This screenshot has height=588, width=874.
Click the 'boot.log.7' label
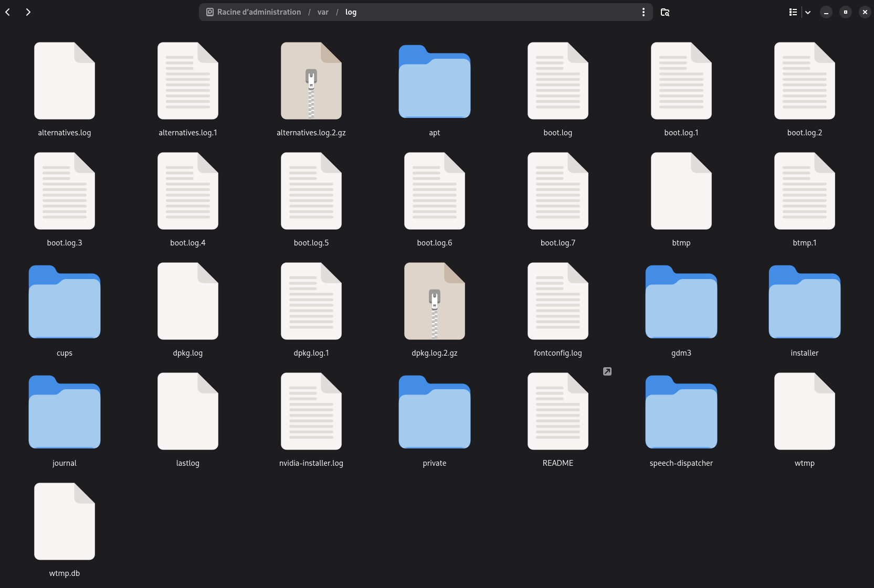558,243
